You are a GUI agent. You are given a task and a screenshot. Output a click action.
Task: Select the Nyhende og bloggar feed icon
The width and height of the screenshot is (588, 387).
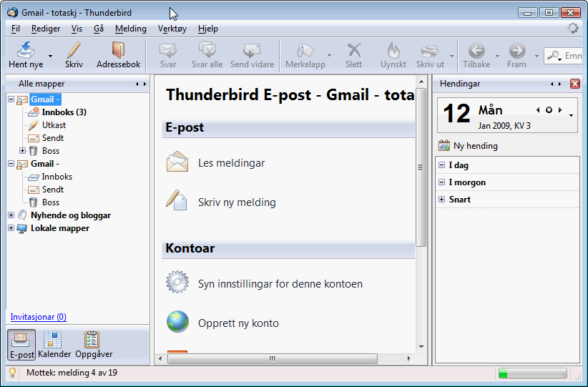pyautogui.click(x=22, y=215)
